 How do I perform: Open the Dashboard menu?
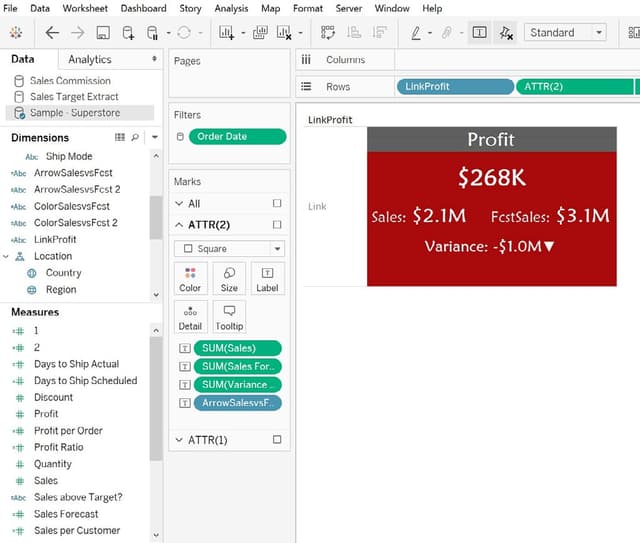(x=144, y=8)
